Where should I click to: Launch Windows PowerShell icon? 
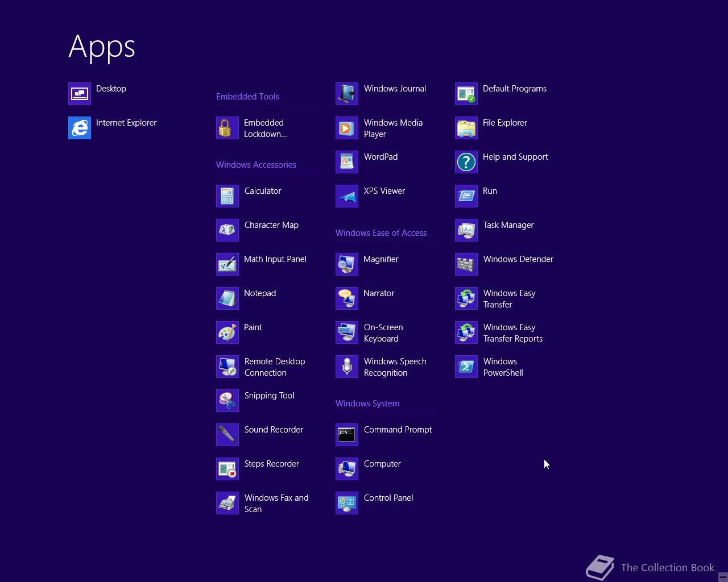pos(466,367)
